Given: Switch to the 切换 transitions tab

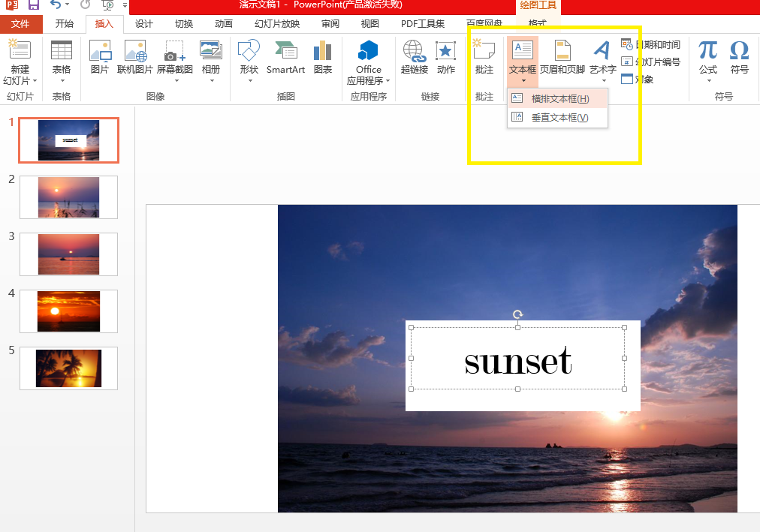Looking at the screenshot, I should 184,24.
